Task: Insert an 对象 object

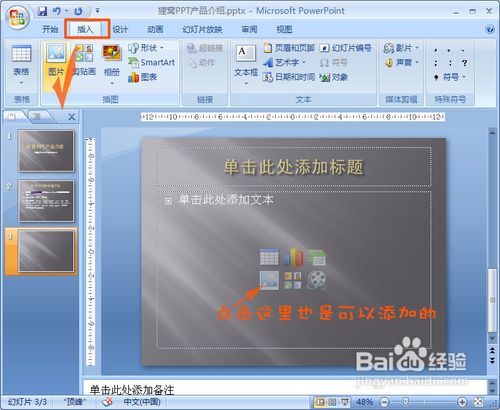Action: coord(334,77)
